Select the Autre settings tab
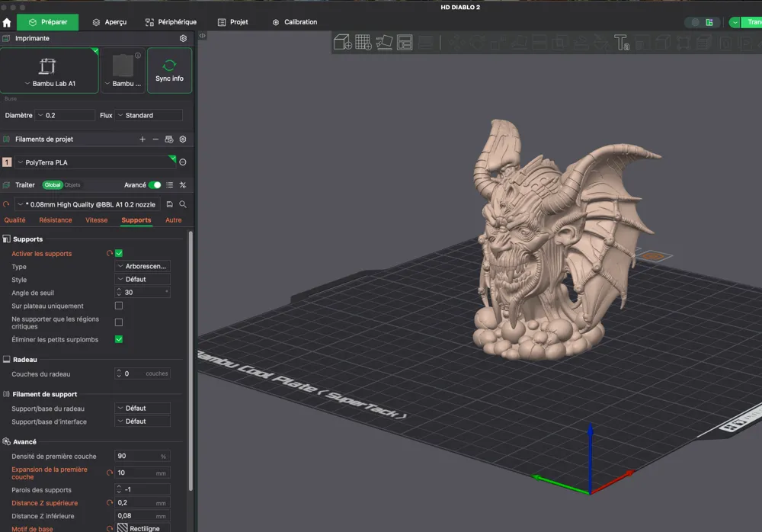The image size is (762, 532). coord(174,220)
